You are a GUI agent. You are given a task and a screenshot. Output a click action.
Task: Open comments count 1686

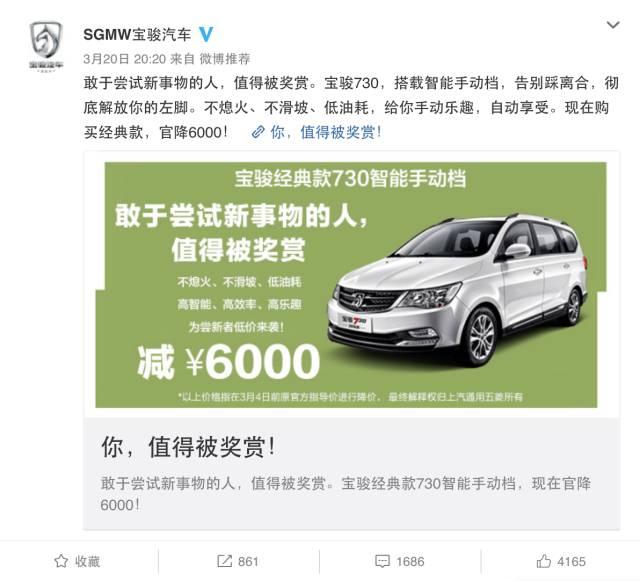tap(410, 561)
